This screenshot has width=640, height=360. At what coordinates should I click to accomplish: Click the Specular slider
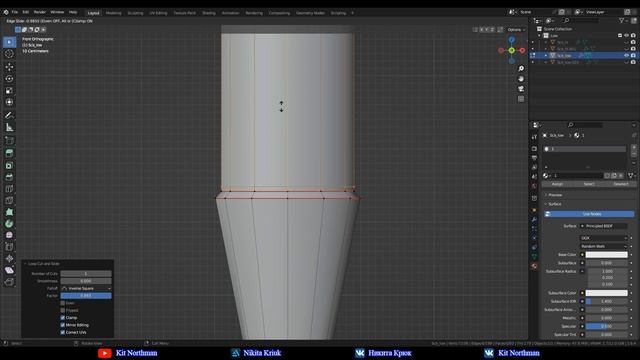click(607, 327)
